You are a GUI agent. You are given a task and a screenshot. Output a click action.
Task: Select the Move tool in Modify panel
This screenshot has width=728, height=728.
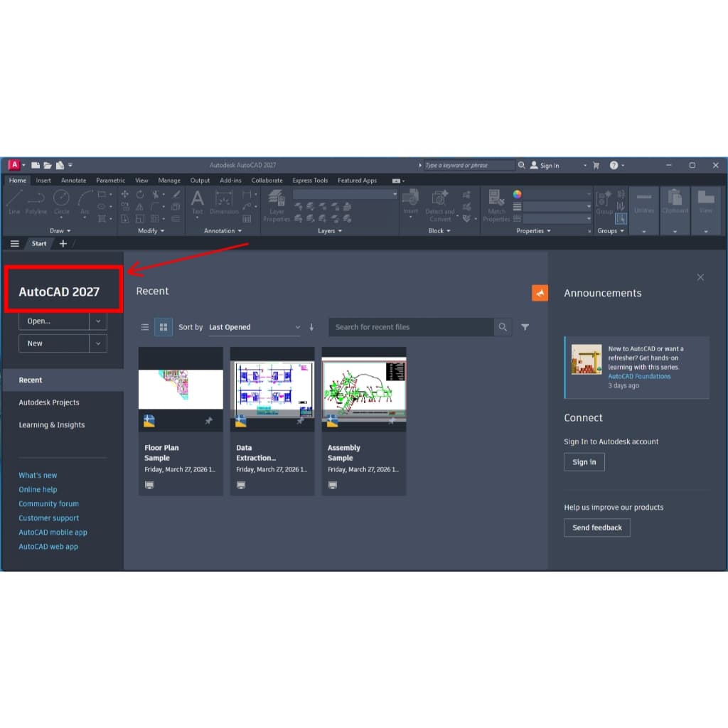(125, 194)
